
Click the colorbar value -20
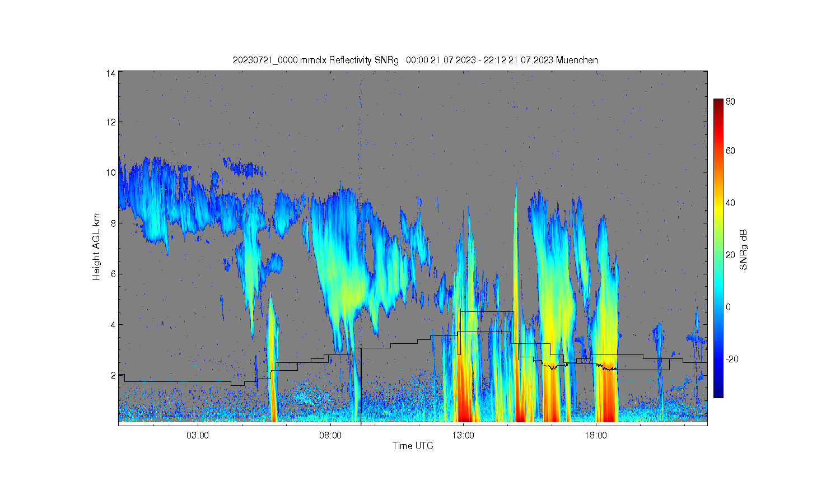coord(732,360)
